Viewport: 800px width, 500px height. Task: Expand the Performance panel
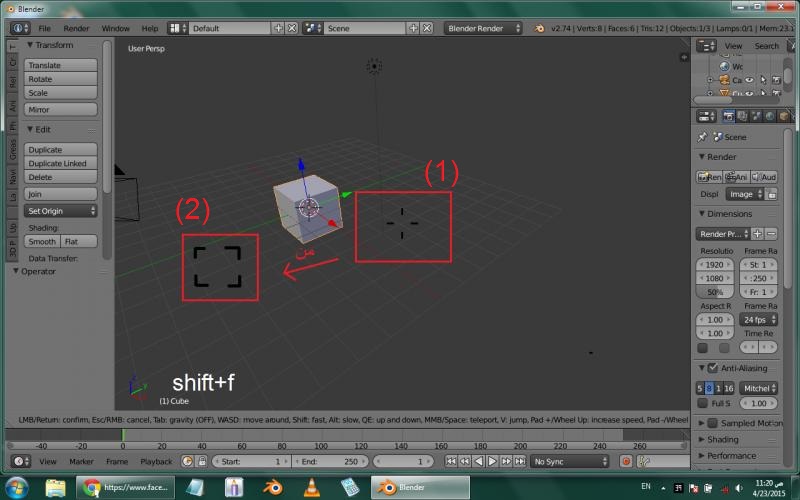tap(702, 456)
